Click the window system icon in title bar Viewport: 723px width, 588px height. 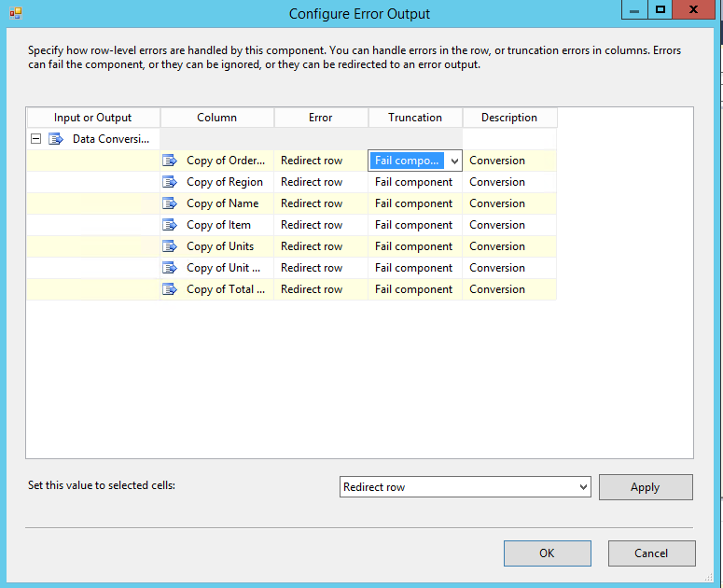click(15, 13)
